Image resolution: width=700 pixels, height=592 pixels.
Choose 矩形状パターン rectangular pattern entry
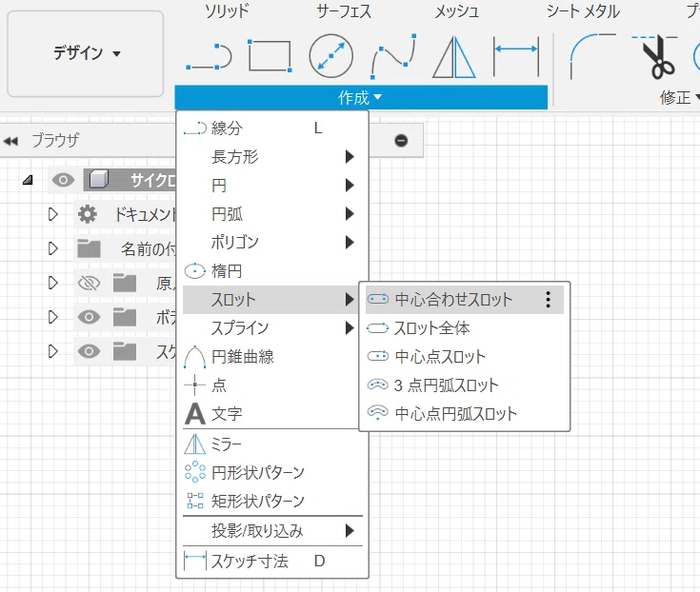272,501
